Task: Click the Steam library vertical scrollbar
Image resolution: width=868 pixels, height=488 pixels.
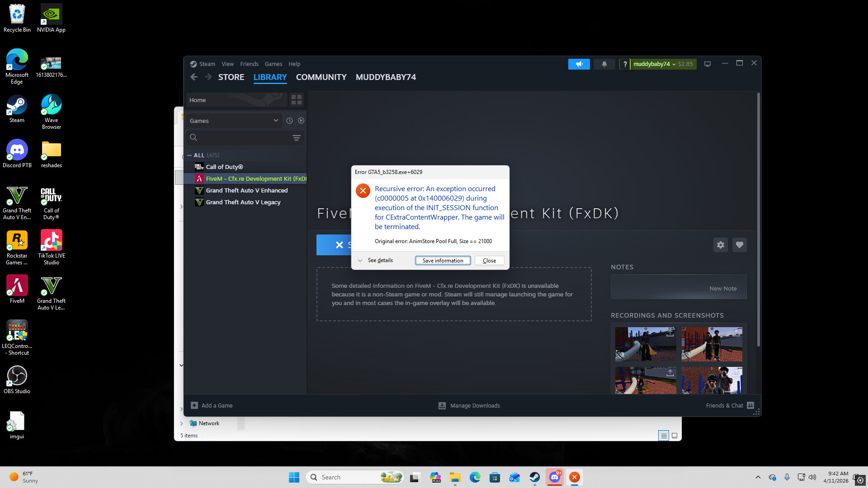Action: point(758,220)
